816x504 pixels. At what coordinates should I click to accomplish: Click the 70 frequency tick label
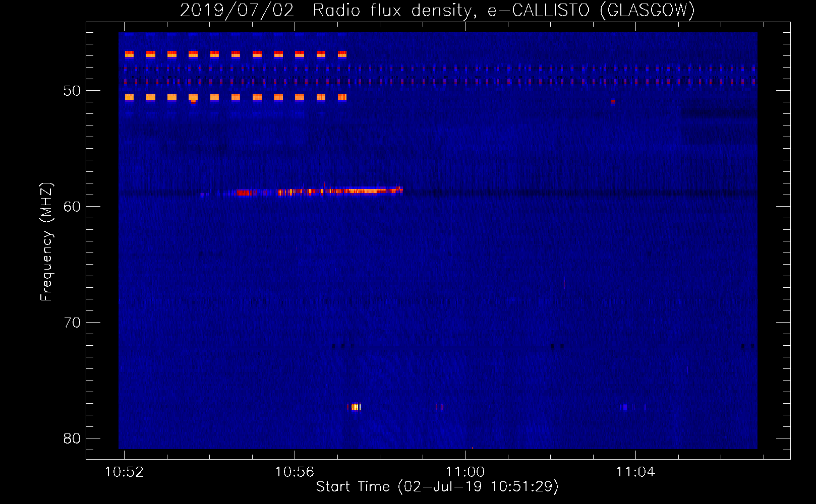click(x=72, y=323)
